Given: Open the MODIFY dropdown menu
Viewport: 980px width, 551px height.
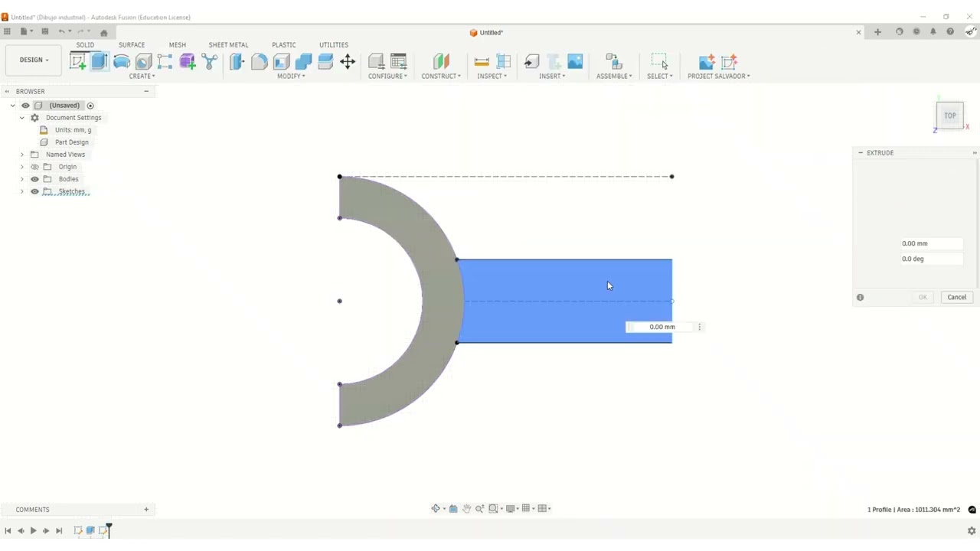Looking at the screenshot, I should click(291, 76).
